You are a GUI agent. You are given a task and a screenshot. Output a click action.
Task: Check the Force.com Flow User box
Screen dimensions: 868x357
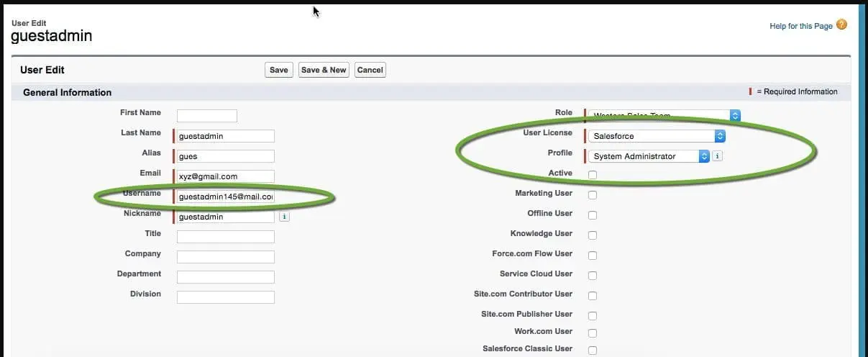593,256
